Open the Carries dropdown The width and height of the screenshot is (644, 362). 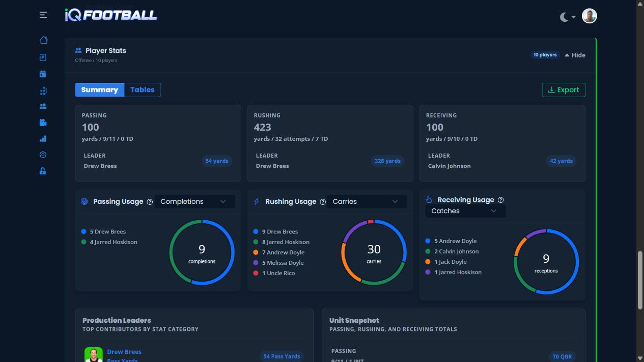point(367,201)
